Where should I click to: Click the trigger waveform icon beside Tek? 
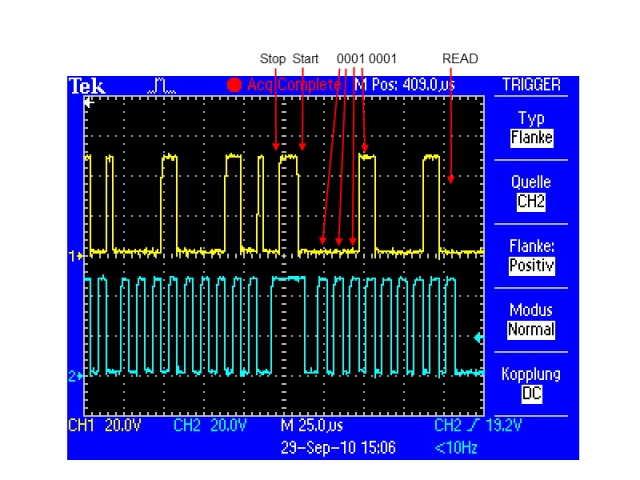coord(162,86)
